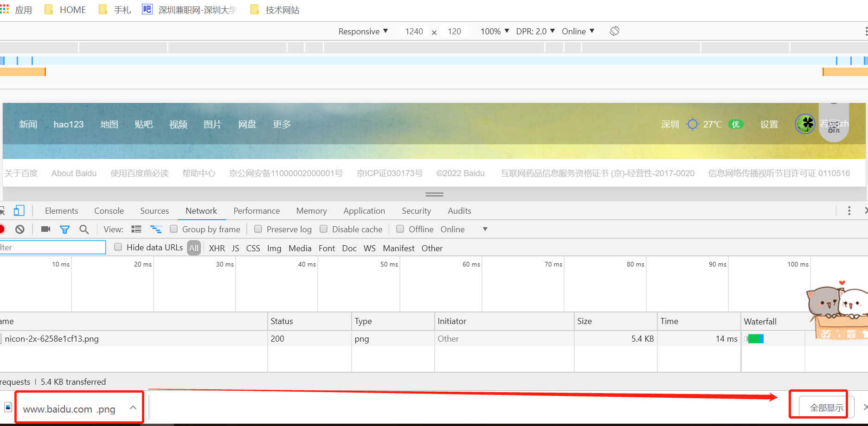Open the Security tab
Image resolution: width=868 pixels, height=426 pixels.
click(x=416, y=211)
